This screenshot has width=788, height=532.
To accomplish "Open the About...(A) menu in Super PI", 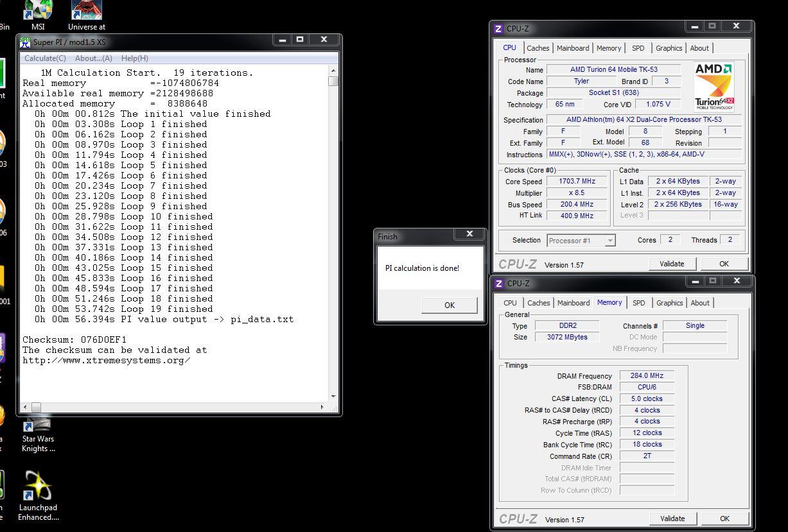I will point(94,58).
